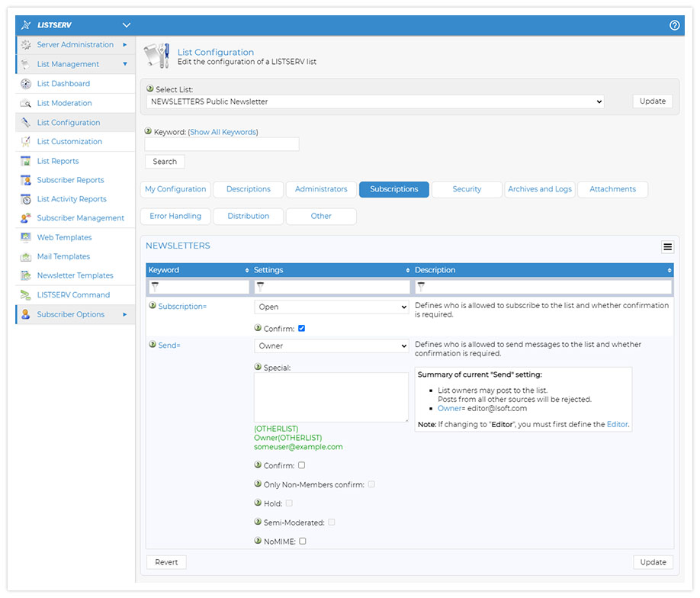Open the Select List dropdown
The width and height of the screenshot is (700, 598).
[x=375, y=101]
